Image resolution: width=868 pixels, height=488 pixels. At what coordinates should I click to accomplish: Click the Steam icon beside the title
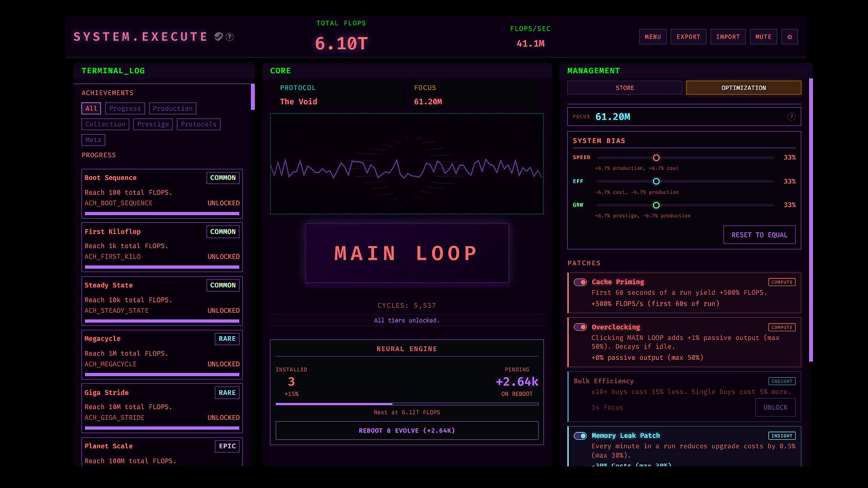[x=218, y=37]
